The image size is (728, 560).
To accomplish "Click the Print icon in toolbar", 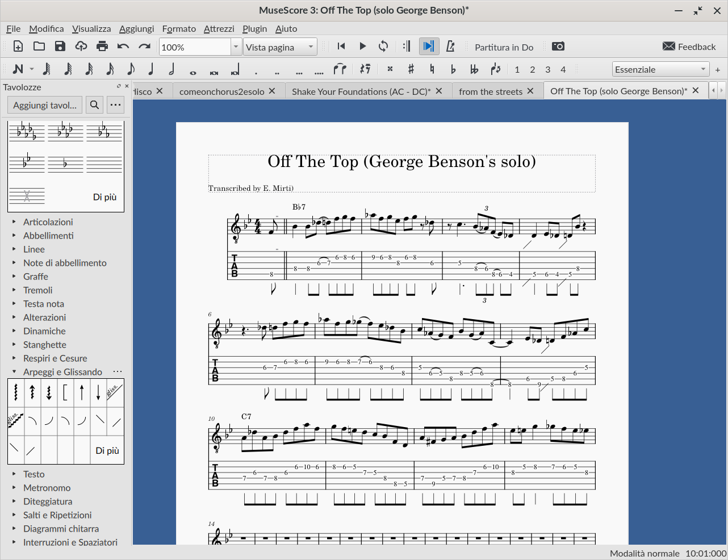I will [102, 47].
